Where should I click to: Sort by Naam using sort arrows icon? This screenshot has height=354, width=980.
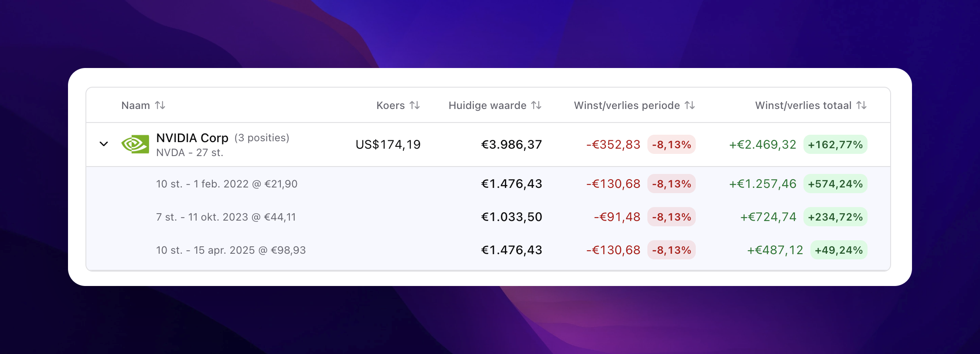tap(160, 106)
